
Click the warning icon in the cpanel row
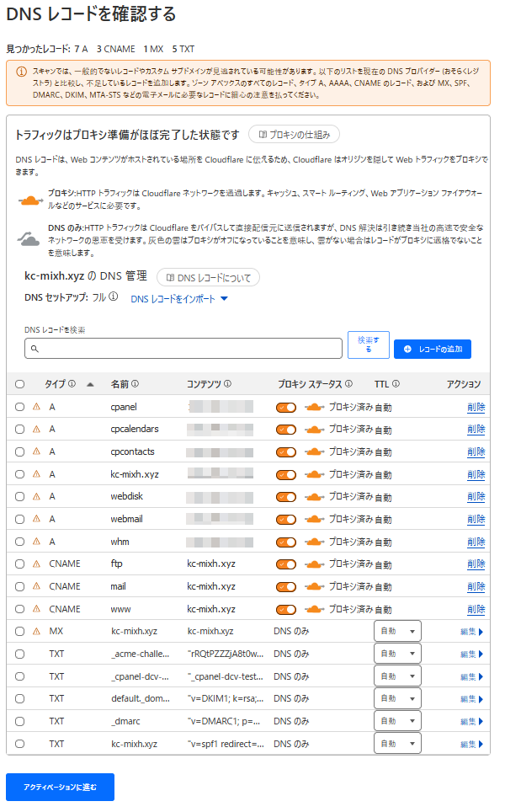(x=36, y=407)
